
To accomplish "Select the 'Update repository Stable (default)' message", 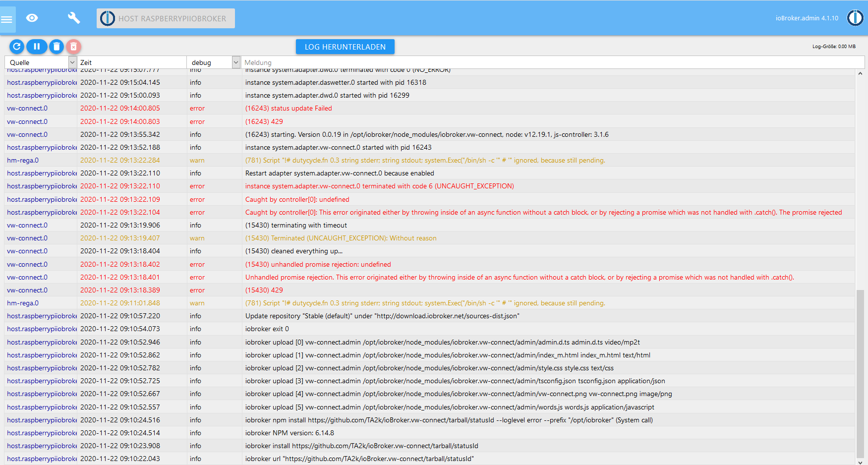I will coord(382,316).
